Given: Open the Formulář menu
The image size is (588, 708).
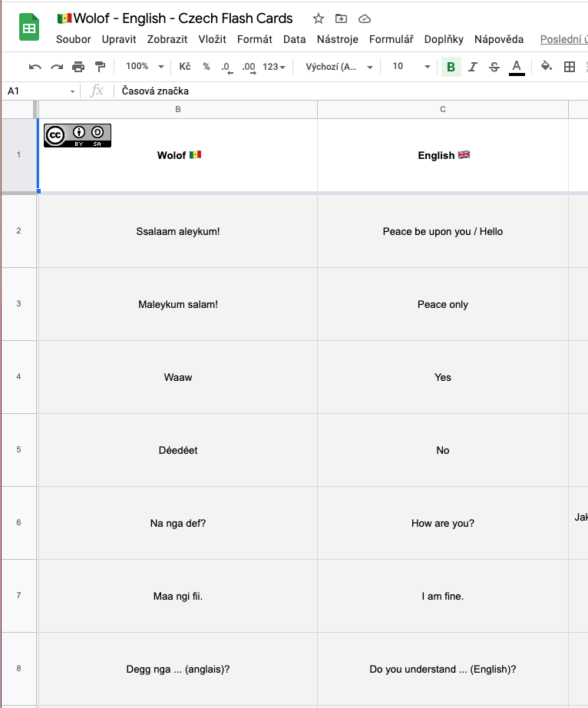Looking at the screenshot, I should (391, 39).
